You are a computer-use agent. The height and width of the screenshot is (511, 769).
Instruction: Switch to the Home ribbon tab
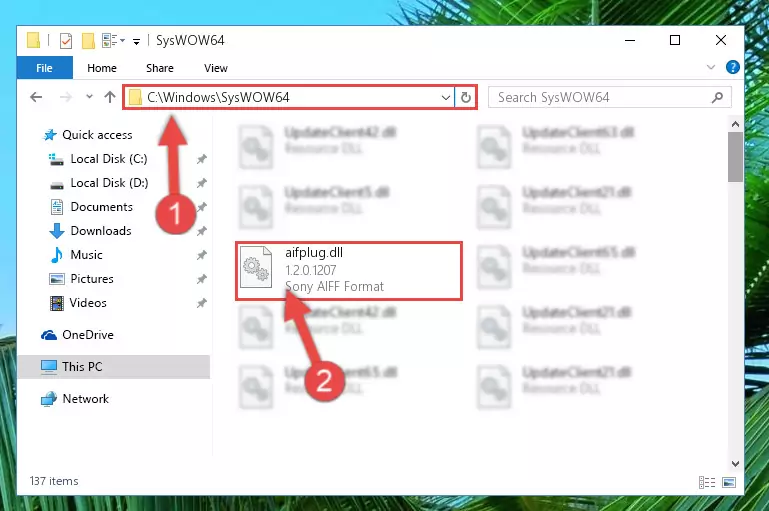click(x=102, y=68)
